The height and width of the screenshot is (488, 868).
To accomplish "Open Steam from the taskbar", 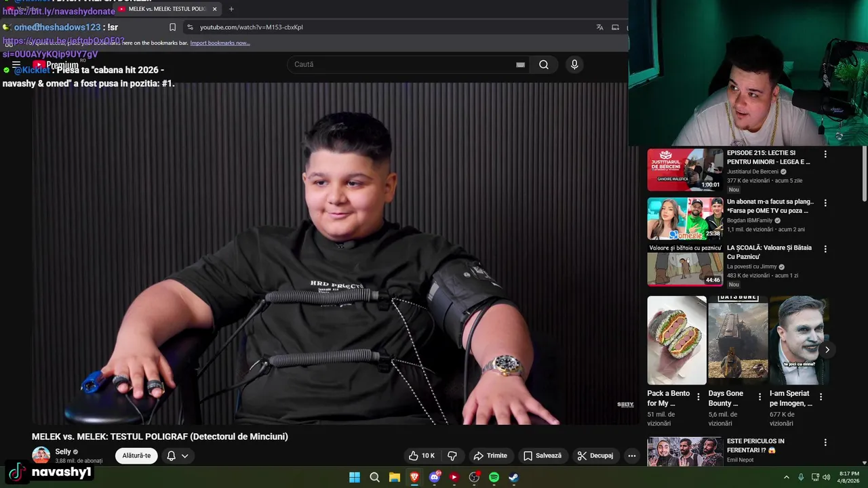I will click(514, 477).
